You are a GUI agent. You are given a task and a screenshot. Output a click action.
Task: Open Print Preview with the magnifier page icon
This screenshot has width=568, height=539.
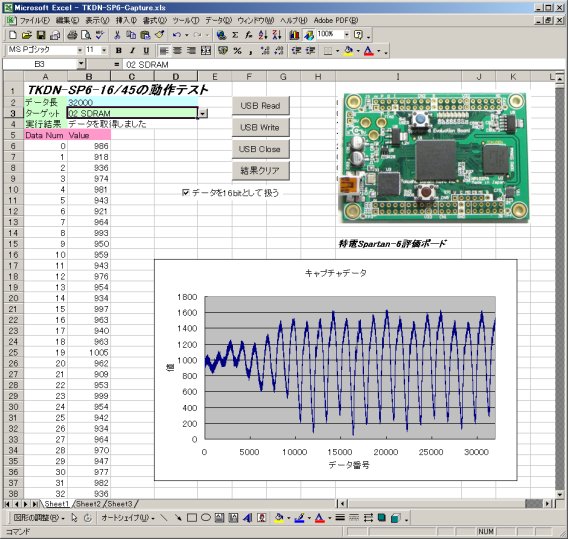[x=86, y=35]
